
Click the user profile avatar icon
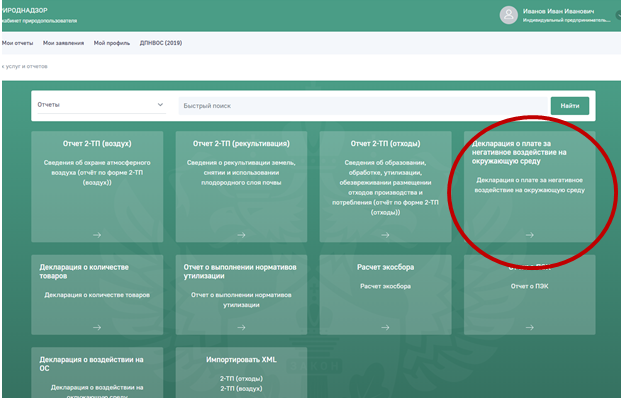(x=508, y=14)
